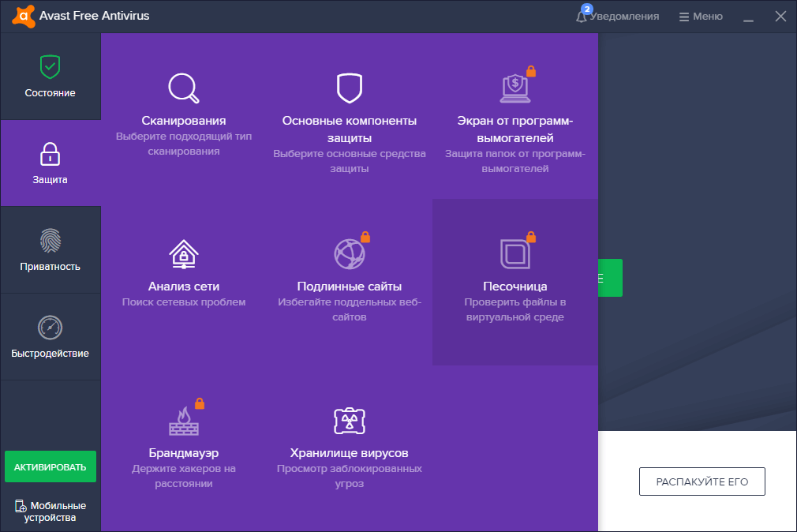The image size is (797, 532).
Task: Click the Avast logo top-left
Action: tap(23, 15)
